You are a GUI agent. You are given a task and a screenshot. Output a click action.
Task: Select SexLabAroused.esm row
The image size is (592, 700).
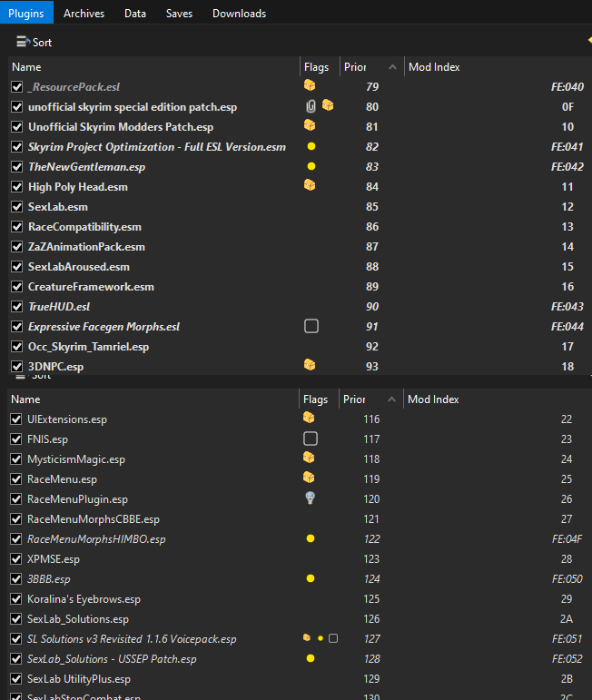[x=300, y=267]
